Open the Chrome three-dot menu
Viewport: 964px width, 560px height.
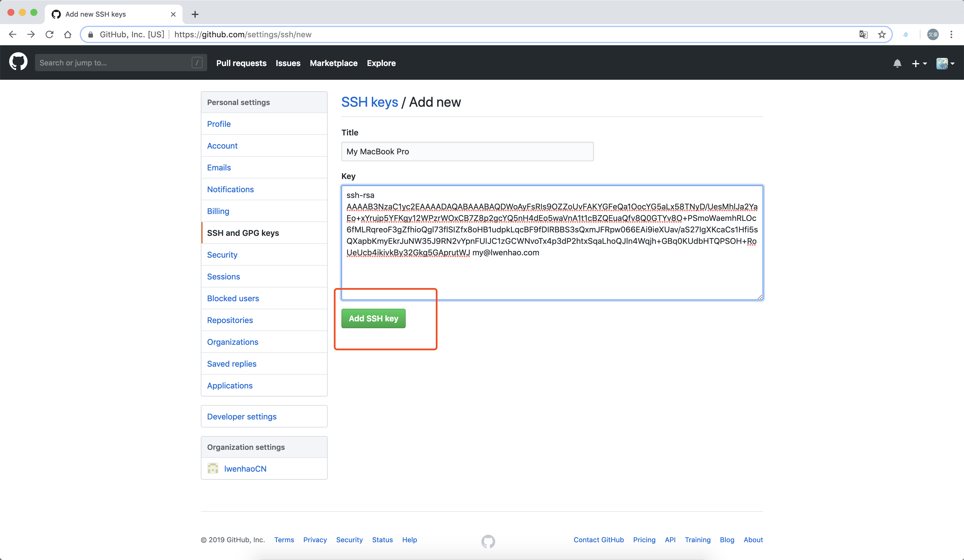coord(951,34)
